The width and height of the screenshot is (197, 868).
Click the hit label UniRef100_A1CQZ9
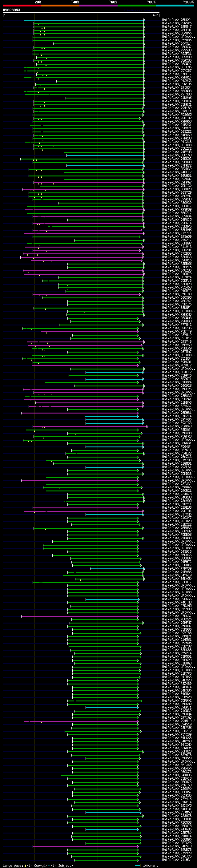(x=177, y=274)
